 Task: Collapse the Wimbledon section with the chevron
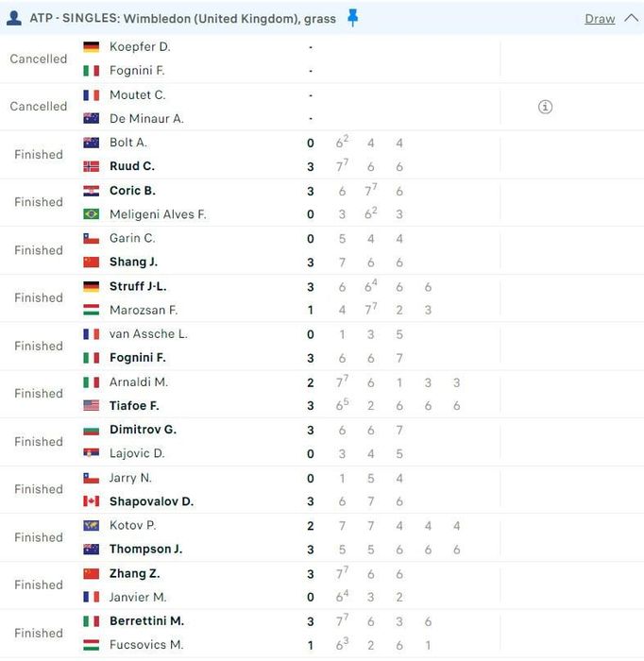point(631,18)
